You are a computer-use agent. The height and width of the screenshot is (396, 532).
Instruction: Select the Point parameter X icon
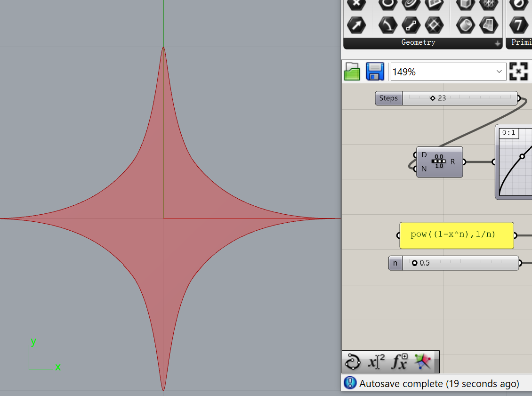coord(356,5)
